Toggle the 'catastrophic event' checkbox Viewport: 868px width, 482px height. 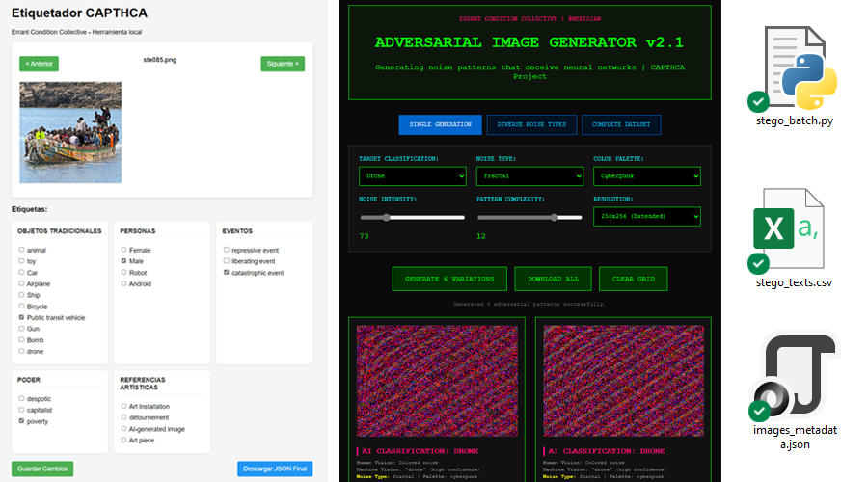[227, 273]
